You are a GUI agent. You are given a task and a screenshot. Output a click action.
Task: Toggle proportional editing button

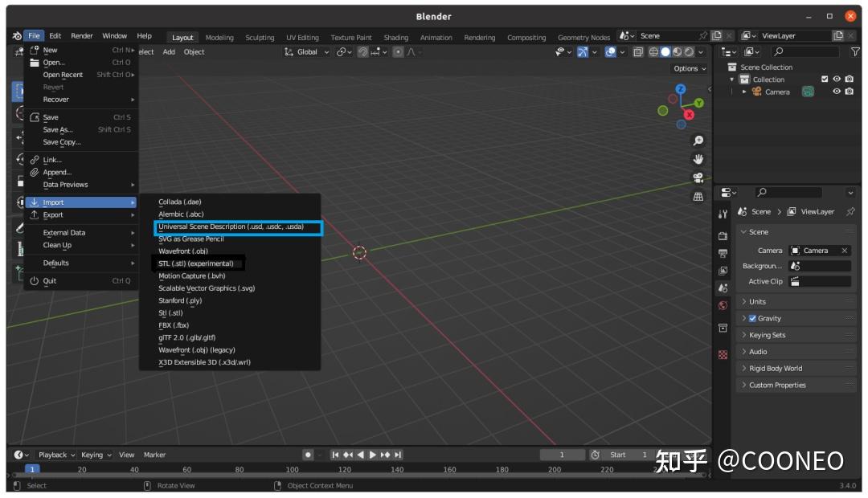pyautogui.click(x=398, y=51)
